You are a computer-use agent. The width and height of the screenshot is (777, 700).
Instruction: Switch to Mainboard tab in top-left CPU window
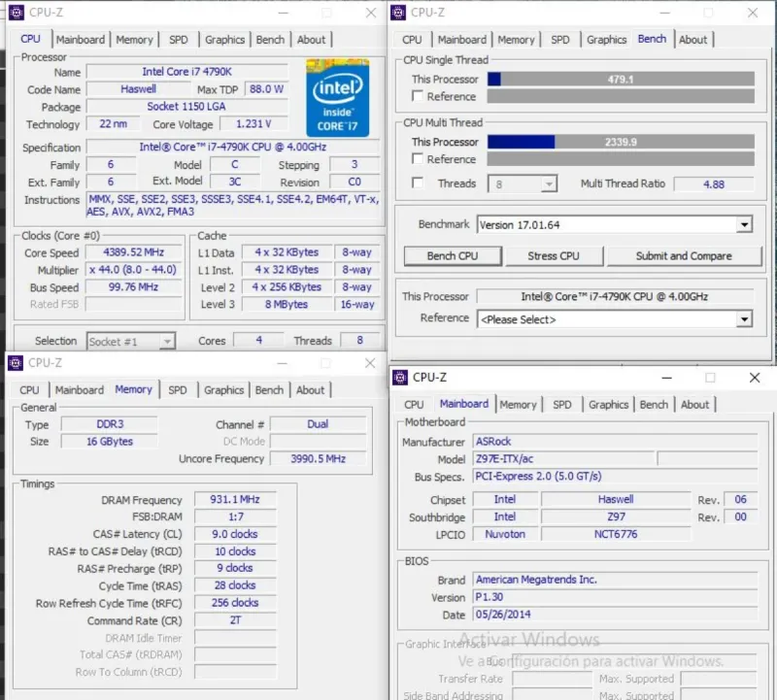(81, 40)
